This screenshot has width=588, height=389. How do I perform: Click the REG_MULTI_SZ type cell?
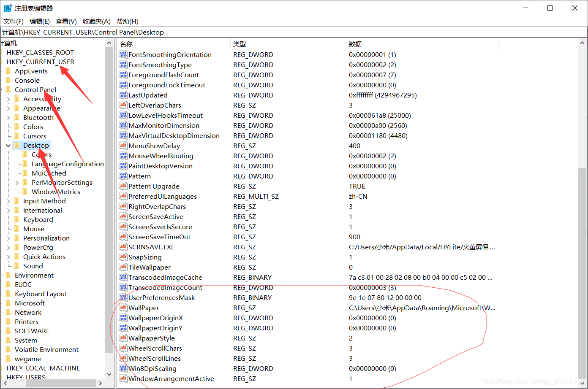click(256, 196)
